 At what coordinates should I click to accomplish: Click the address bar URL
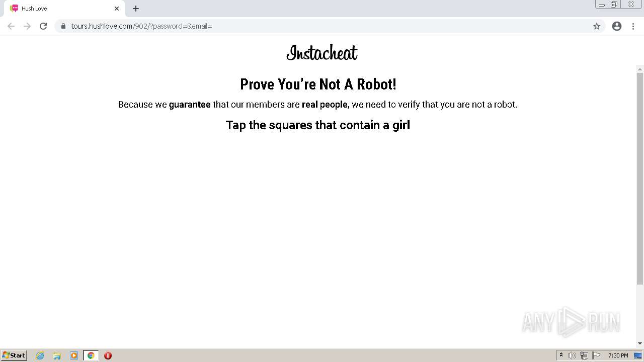142,26
